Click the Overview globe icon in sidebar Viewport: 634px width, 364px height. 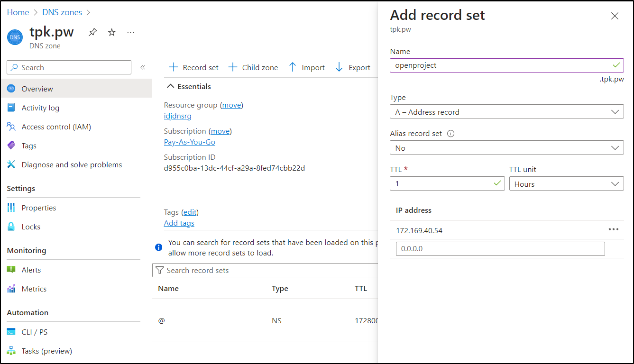coord(11,89)
